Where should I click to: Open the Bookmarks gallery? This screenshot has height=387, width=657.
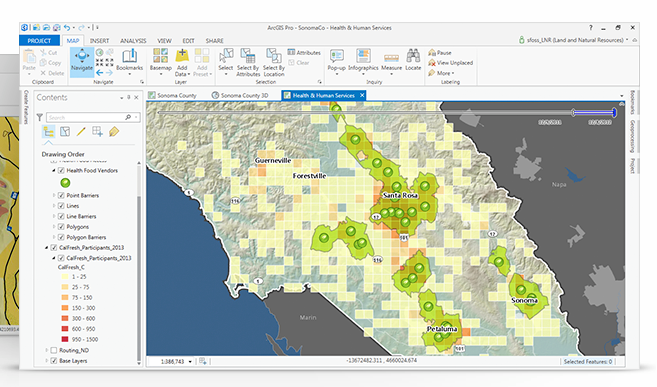(129, 61)
